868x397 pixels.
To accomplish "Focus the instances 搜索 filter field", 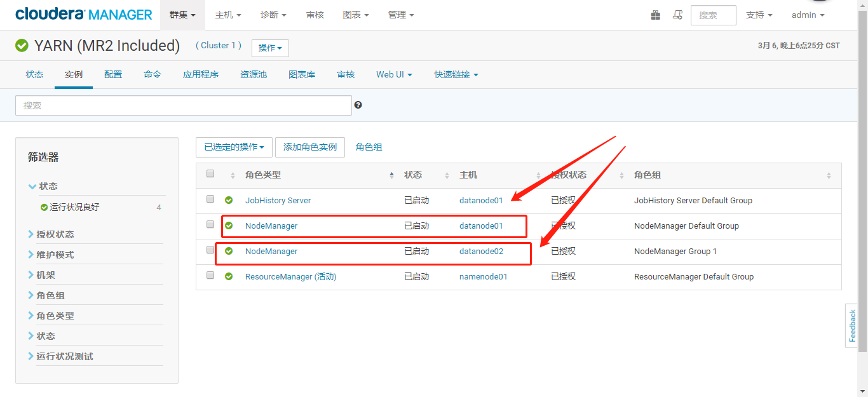I will coord(184,105).
